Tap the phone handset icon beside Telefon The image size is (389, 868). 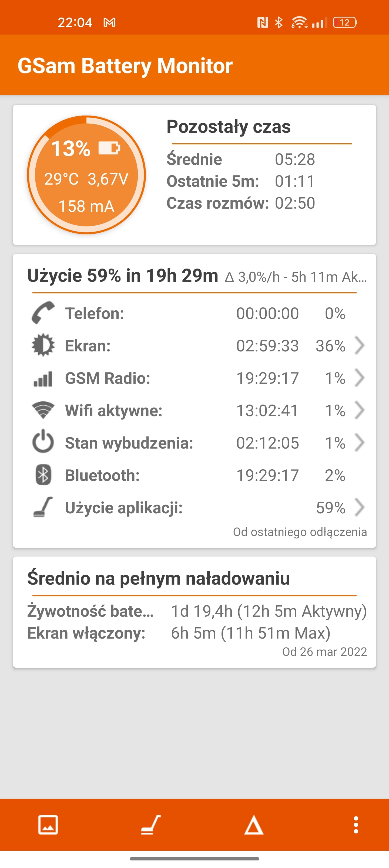coord(43,313)
